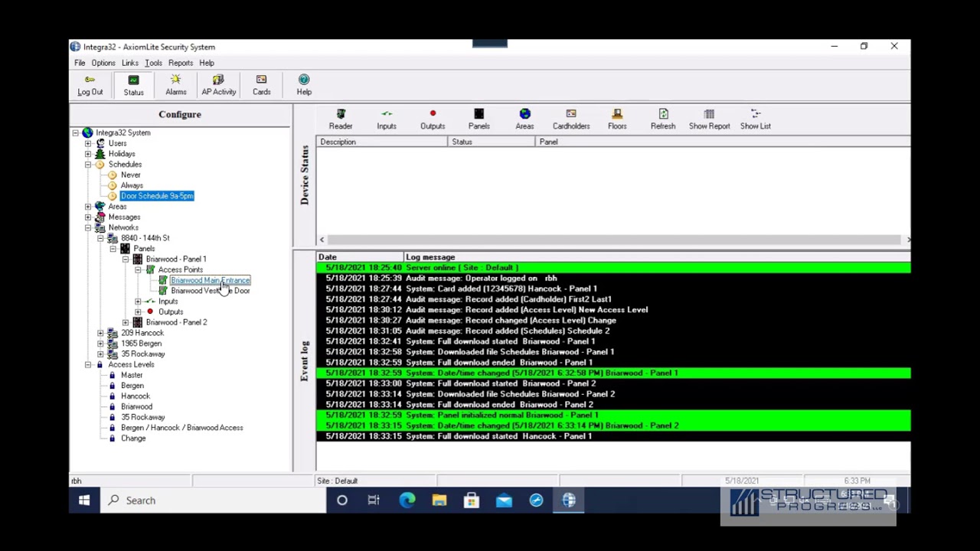
Task: Click the scroll-left arrow in Device Status
Action: coord(322,240)
